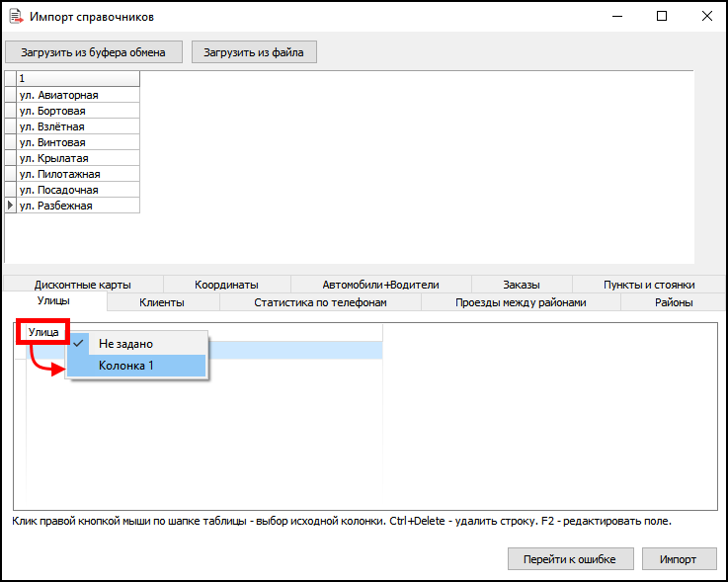
Task: Select the checked Не задано menu option
Action: point(125,343)
